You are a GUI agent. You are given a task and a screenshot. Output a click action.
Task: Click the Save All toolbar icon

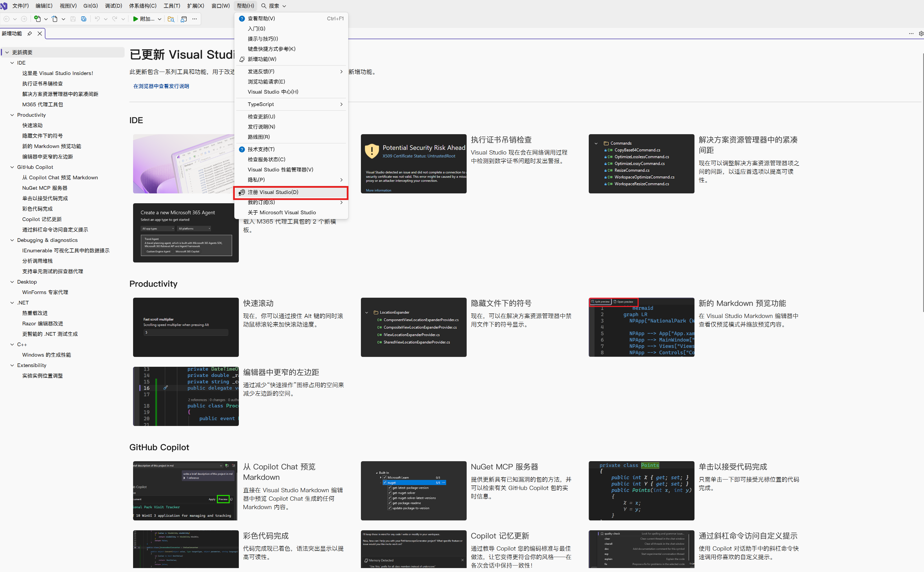pyautogui.click(x=84, y=19)
